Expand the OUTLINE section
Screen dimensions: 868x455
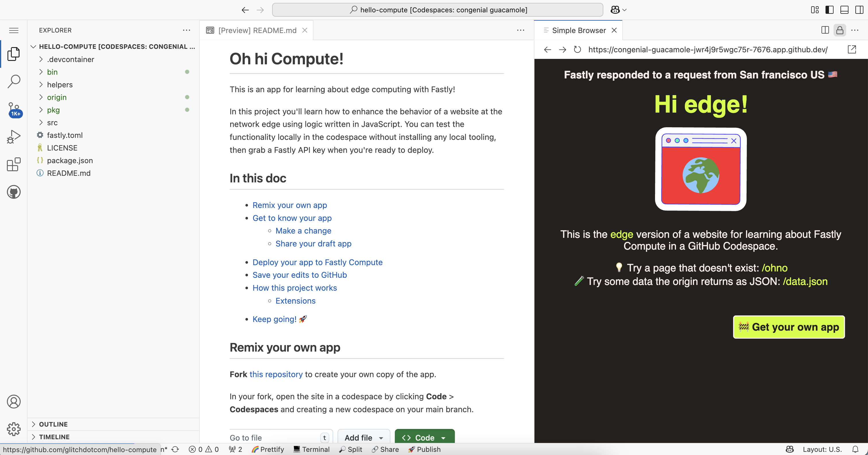113,424
